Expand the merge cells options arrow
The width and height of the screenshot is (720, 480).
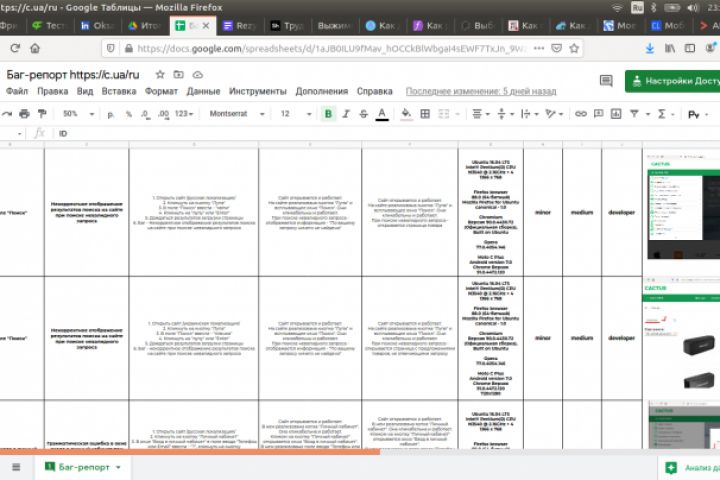coord(458,114)
